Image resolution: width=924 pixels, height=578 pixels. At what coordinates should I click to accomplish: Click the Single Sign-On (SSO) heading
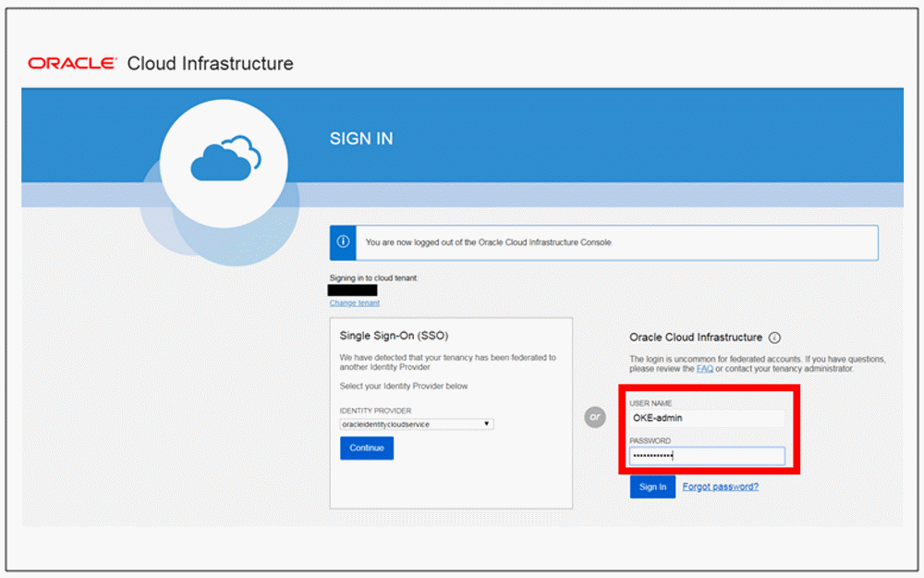394,336
